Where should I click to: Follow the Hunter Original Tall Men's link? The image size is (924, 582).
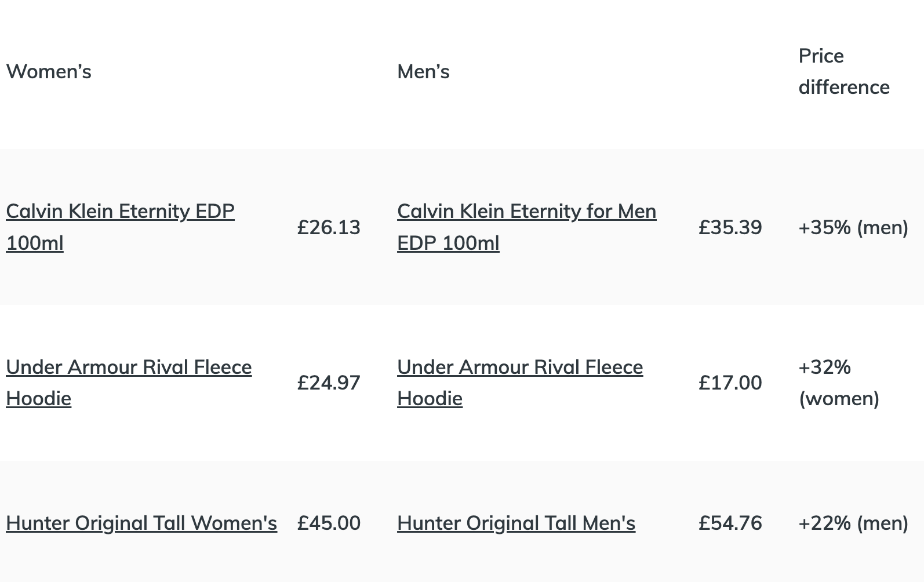516,523
